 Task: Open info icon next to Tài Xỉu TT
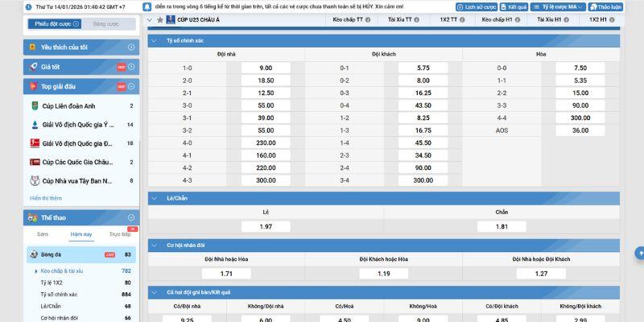point(416,19)
